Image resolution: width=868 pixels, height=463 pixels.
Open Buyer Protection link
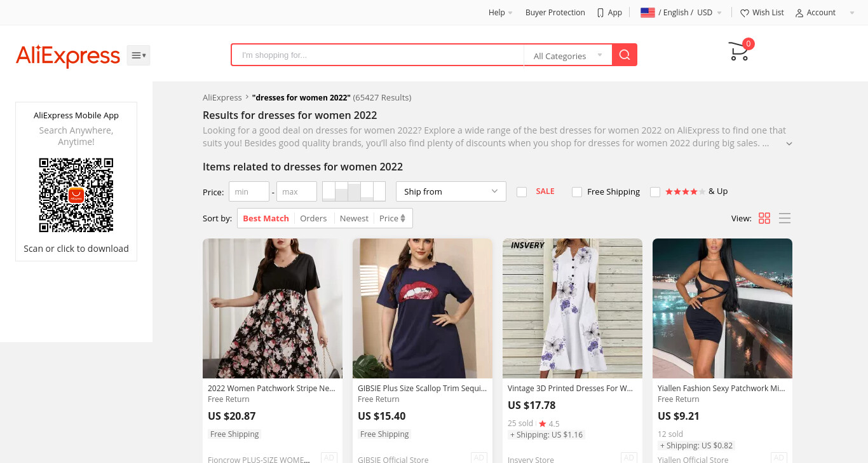[x=555, y=13]
